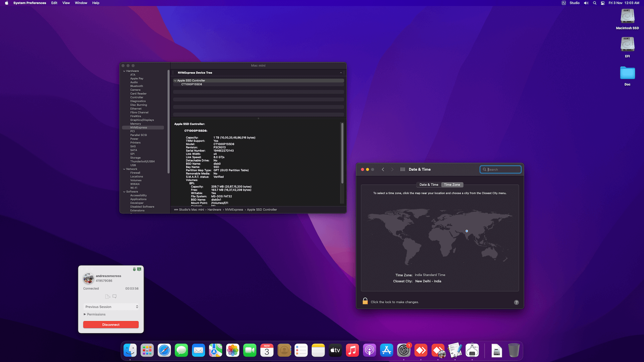Screen dimensions: 644x362
Task: Go back in Date & Time window
Action: coord(383,170)
